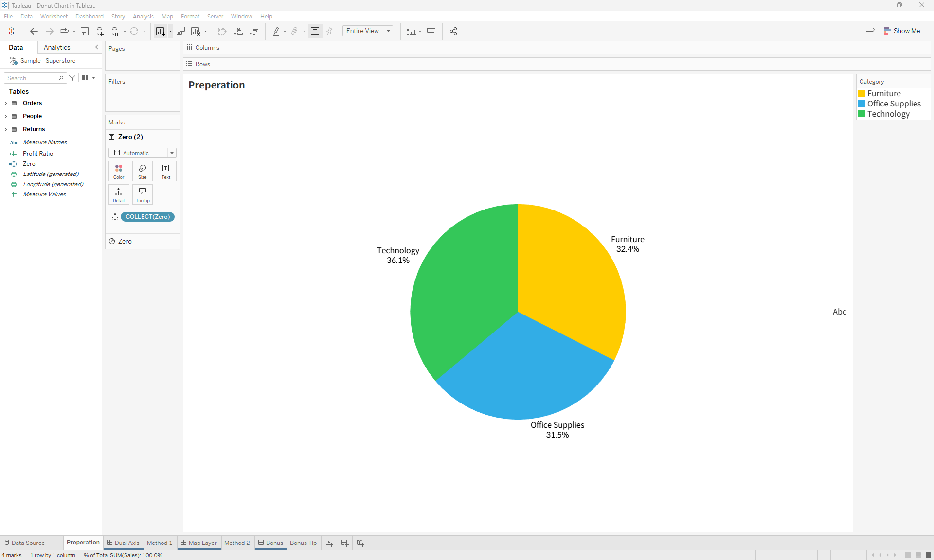Open the Clear Sheet dropdown arrow
The image size is (934, 560).
(205, 32)
